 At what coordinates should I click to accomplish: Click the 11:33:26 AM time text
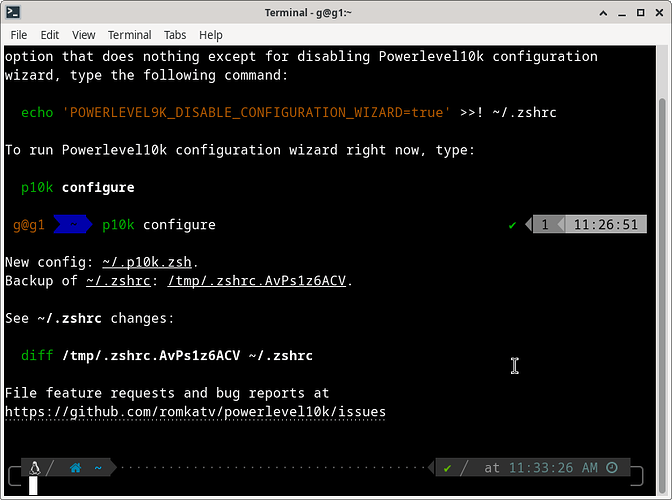click(553, 467)
